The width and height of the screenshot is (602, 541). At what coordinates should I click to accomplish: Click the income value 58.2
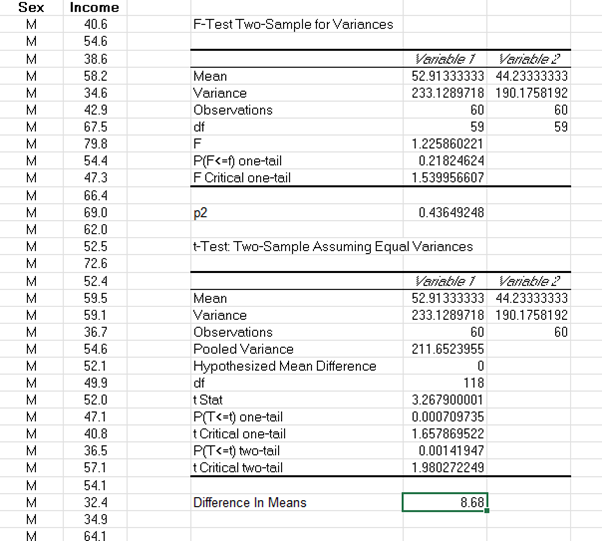tap(95, 76)
